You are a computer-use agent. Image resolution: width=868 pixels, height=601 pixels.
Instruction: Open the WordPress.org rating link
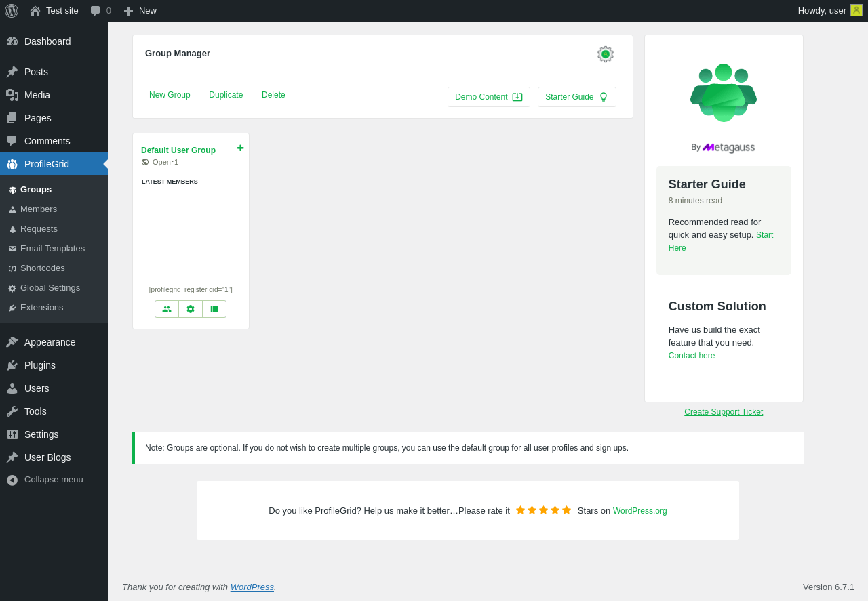point(640,511)
